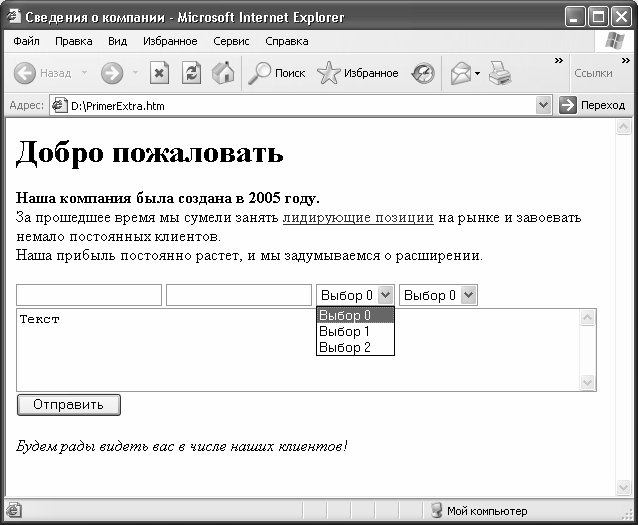Screen dimensions: 638x525
Task: Click textarea scrollbar up arrow
Action: 587,318
